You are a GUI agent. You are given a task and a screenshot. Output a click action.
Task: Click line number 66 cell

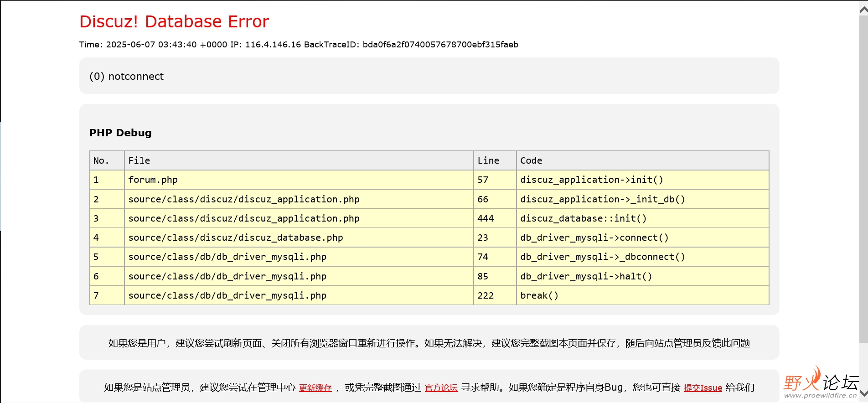click(495, 199)
